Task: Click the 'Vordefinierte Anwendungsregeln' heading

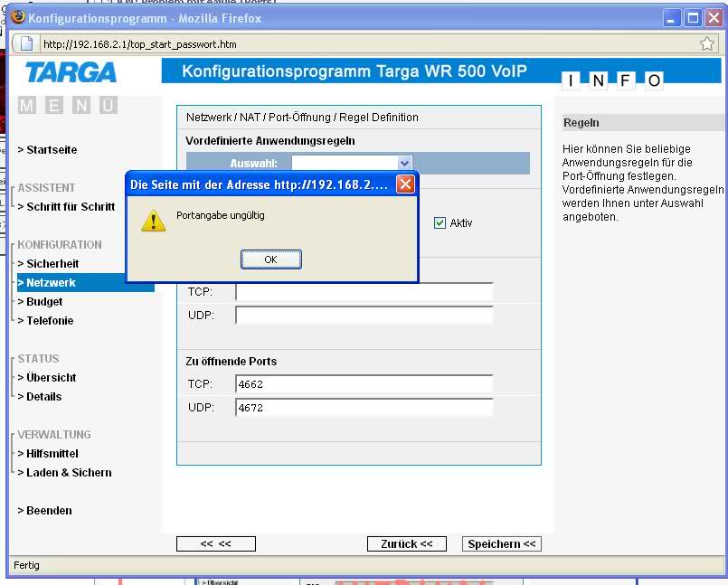Action: pos(270,141)
